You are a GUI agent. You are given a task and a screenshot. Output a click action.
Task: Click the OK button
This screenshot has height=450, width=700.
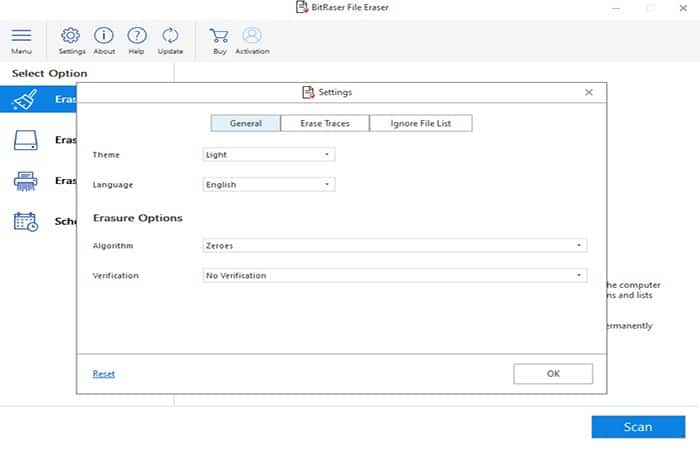click(x=553, y=374)
